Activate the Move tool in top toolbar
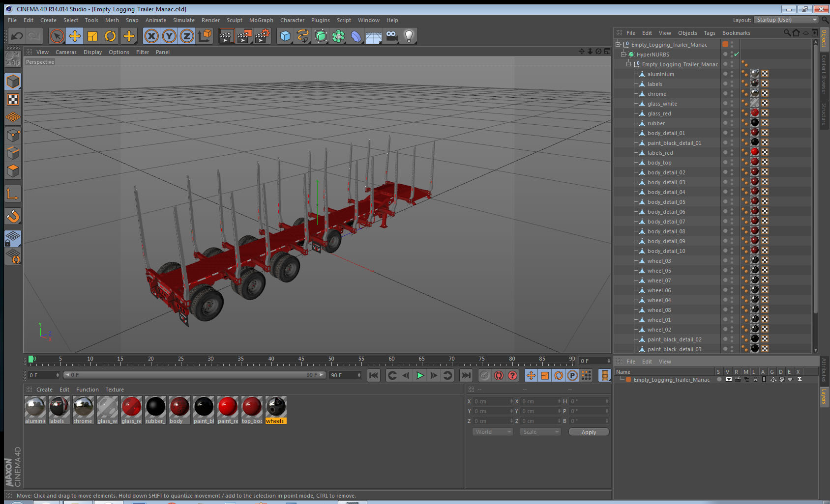 pyautogui.click(x=75, y=36)
